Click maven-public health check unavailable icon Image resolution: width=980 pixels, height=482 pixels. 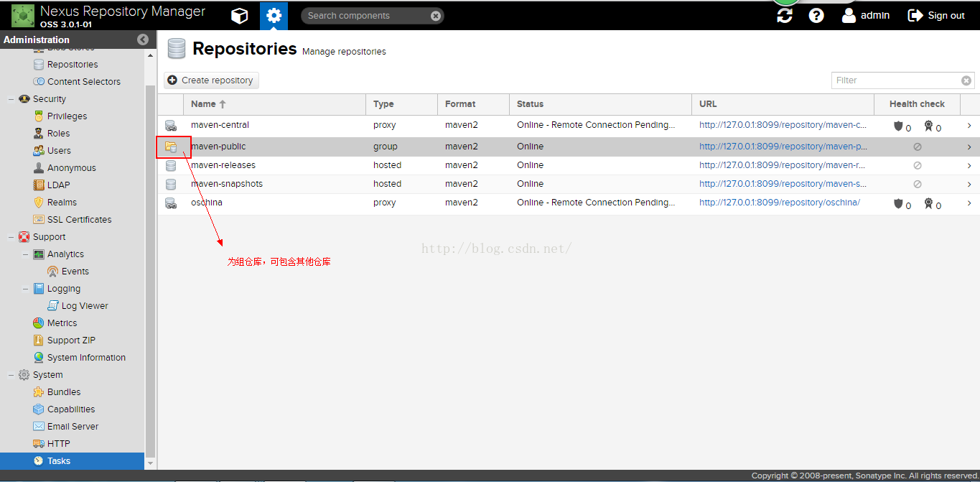click(x=918, y=147)
